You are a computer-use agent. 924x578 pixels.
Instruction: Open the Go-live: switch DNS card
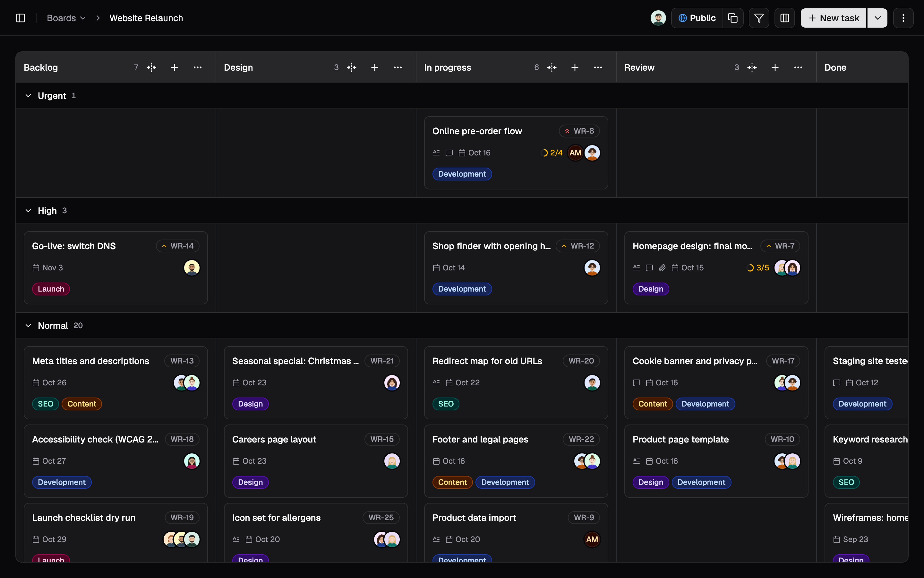pos(116,267)
